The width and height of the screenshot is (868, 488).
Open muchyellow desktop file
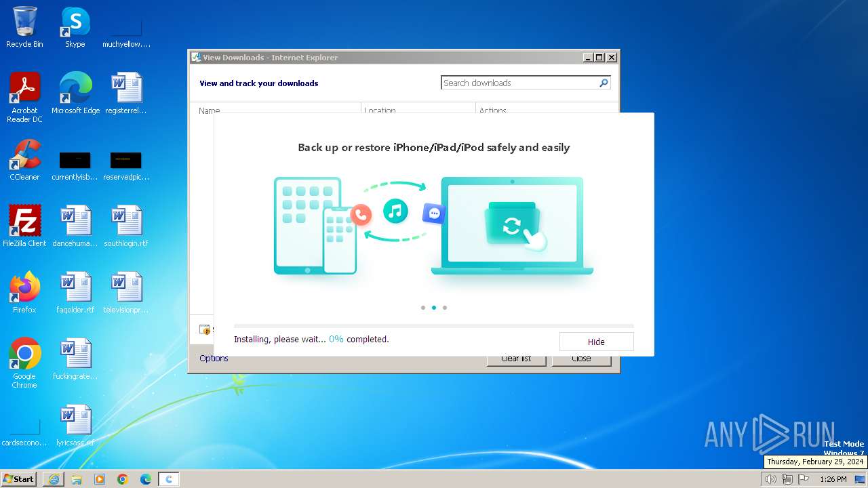[x=126, y=34]
